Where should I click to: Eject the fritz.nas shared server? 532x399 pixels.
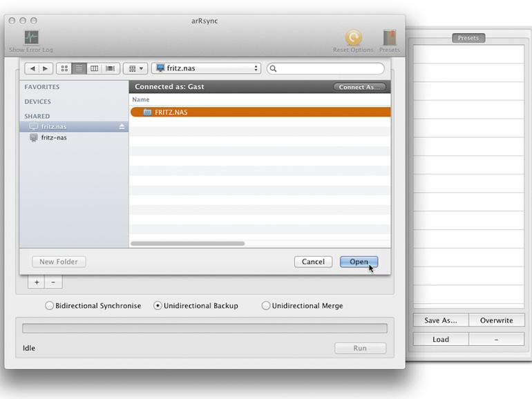(x=122, y=126)
